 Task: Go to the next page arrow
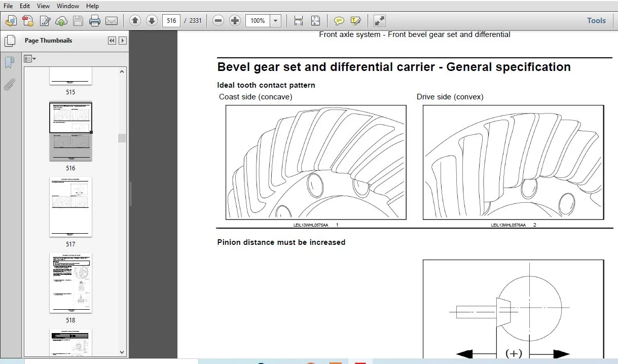tap(152, 21)
